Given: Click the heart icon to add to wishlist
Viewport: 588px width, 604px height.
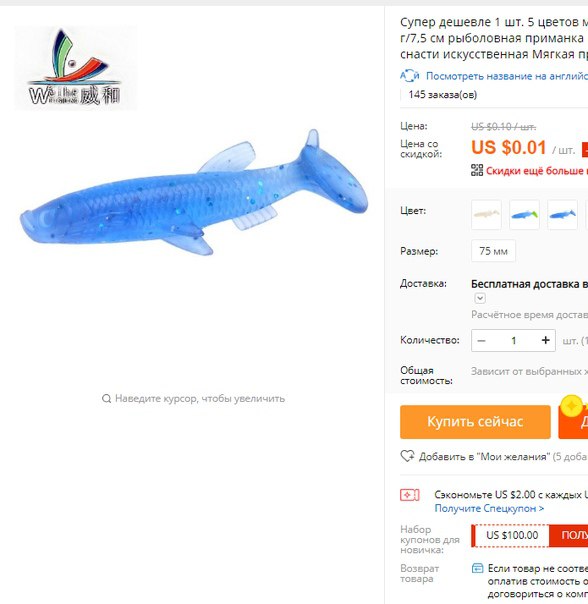Looking at the screenshot, I should [407, 456].
